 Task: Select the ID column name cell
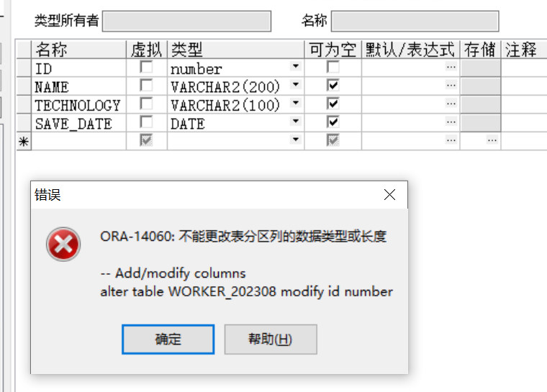click(x=79, y=68)
